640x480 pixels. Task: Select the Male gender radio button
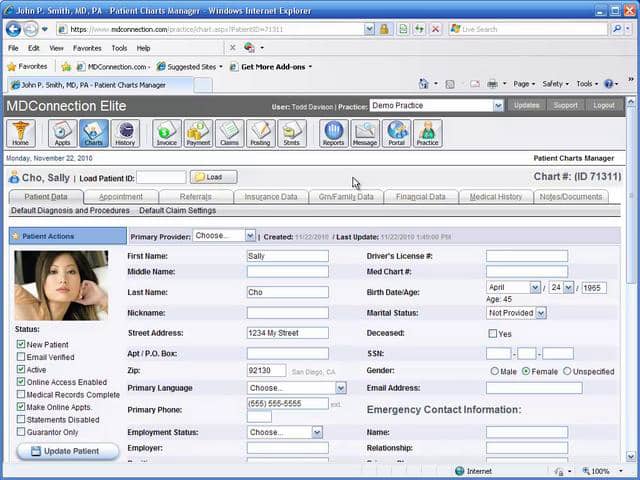click(x=495, y=371)
